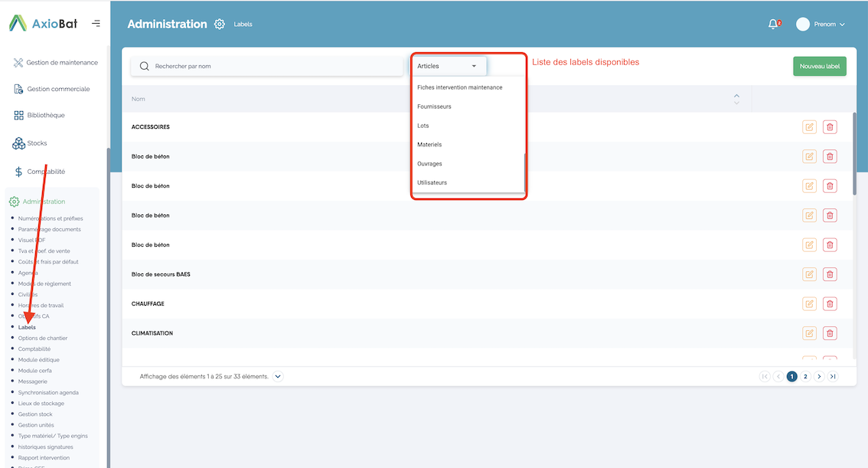Image resolution: width=868 pixels, height=468 pixels.
Task: Collapse sidebar using hamburger menu icon
Action: (x=96, y=24)
